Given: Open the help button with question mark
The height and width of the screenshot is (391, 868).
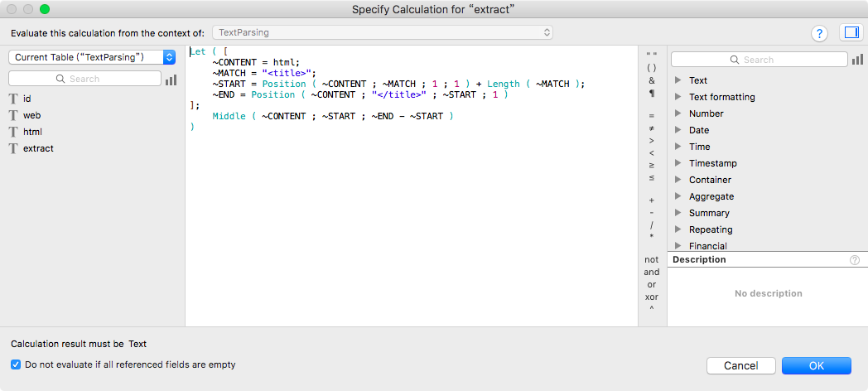Looking at the screenshot, I should click(819, 33).
